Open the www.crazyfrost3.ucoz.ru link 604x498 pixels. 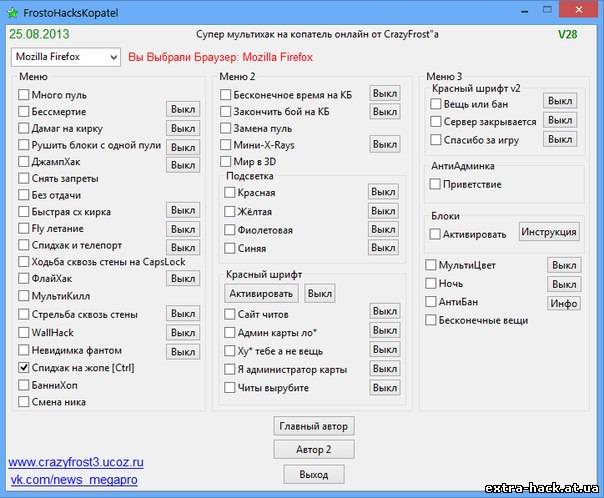(76, 462)
